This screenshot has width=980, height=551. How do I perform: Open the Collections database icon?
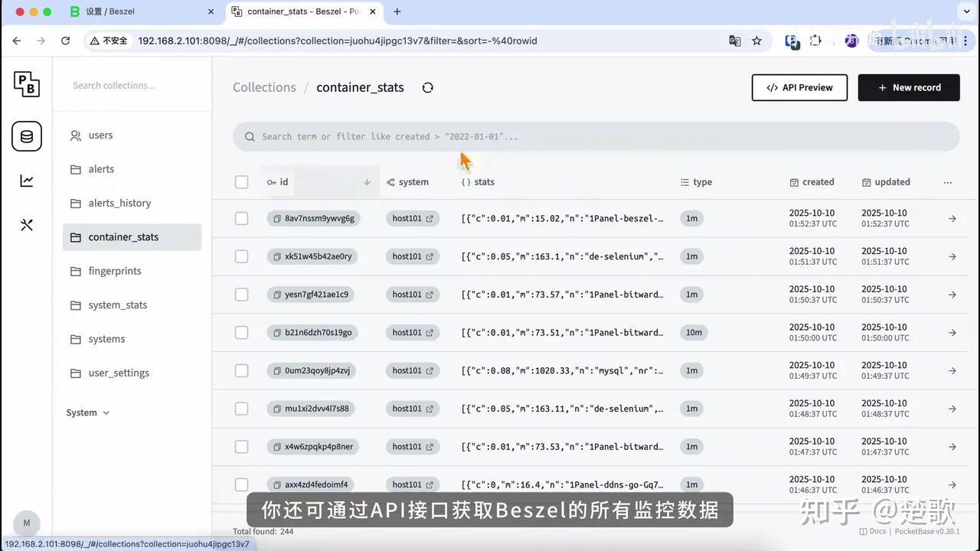27,136
